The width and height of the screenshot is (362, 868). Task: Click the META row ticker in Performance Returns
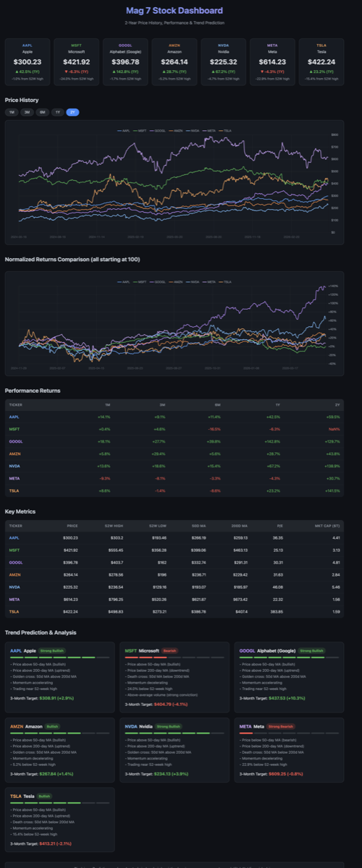coord(14,478)
